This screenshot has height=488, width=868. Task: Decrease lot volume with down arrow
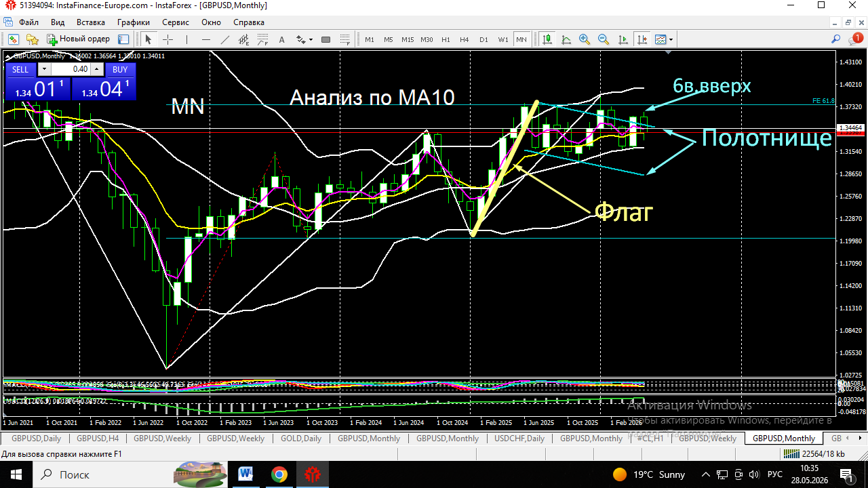[44, 69]
